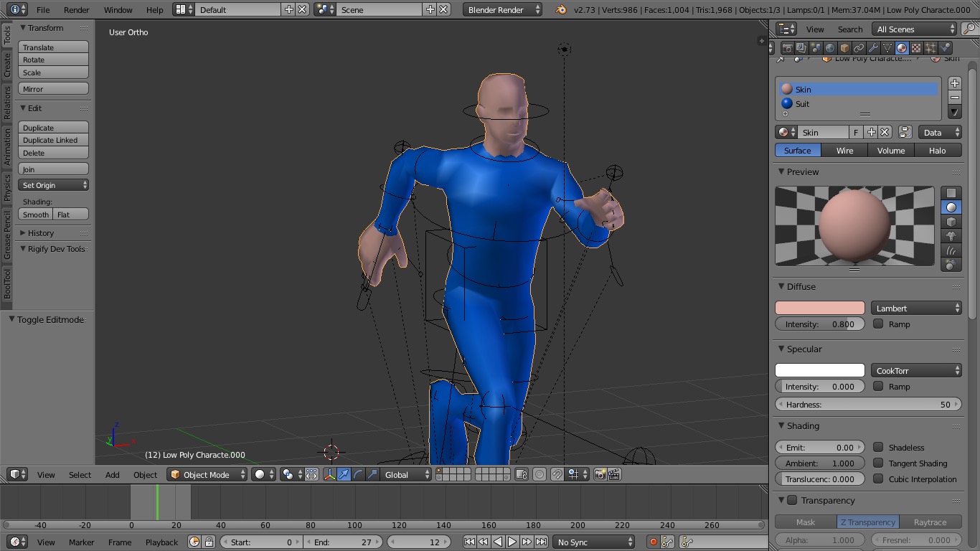The height and width of the screenshot is (551, 980).
Task: Enable the Cubic Interpolation checkbox
Action: click(x=878, y=479)
